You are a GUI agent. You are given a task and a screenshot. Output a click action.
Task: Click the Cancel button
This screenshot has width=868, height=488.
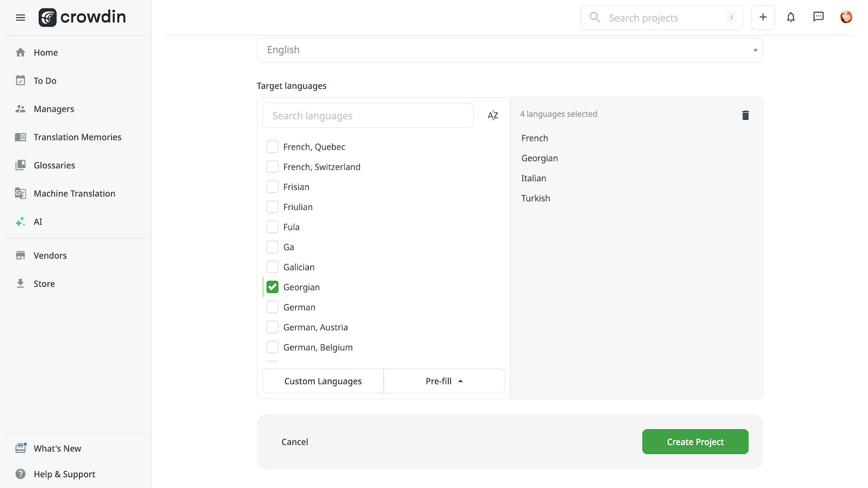[x=295, y=442]
